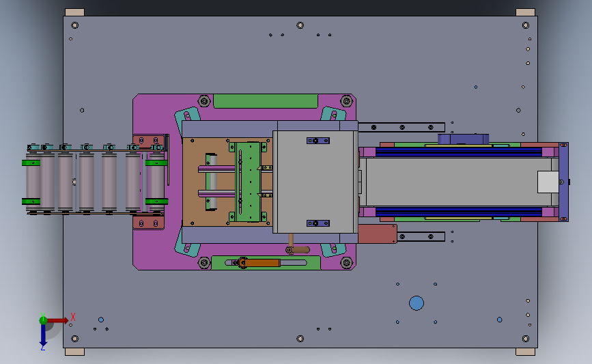This screenshot has height=364, width=592.
Task: Select the lower black rail with two screws
Action: pyautogui.click(x=421, y=237)
